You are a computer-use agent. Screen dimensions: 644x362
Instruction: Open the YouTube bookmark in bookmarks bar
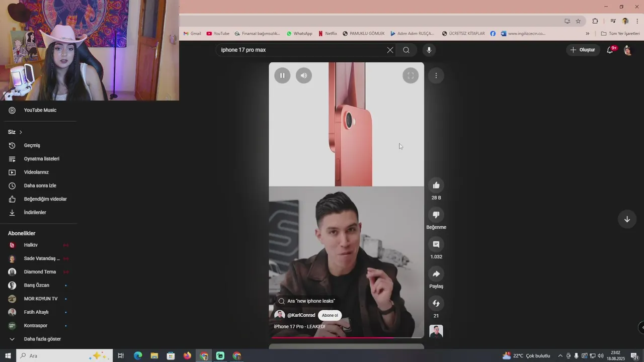click(218, 34)
